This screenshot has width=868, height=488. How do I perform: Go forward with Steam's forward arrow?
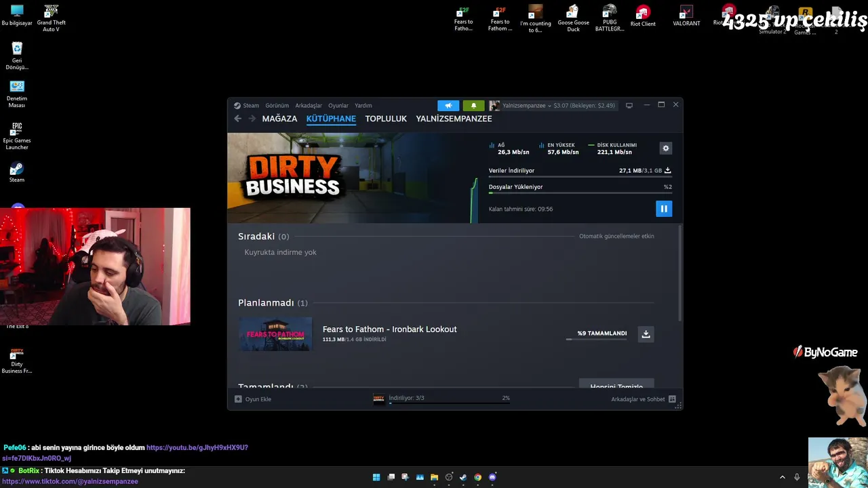(x=252, y=119)
